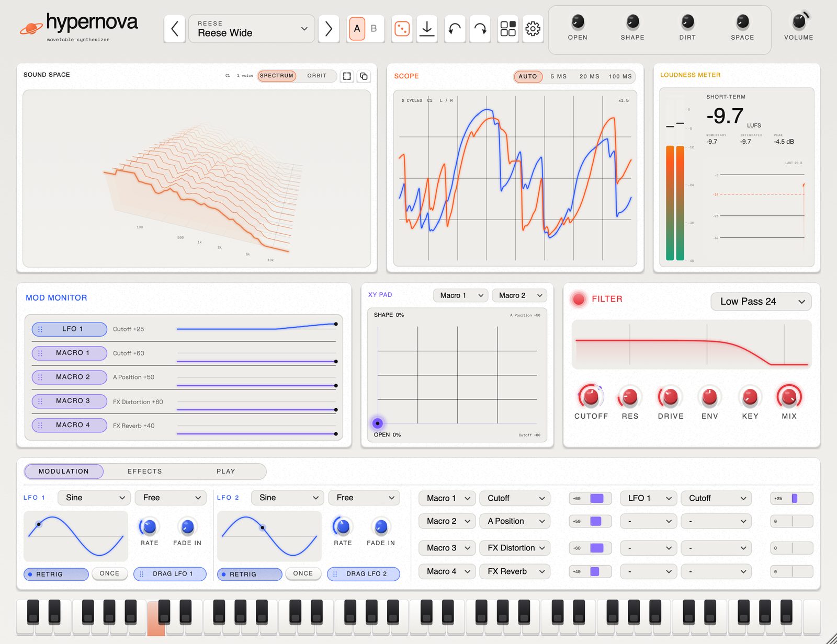Toggle ONCE for LFO 1
Viewport: 837px width, 644px height.
[x=109, y=573]
